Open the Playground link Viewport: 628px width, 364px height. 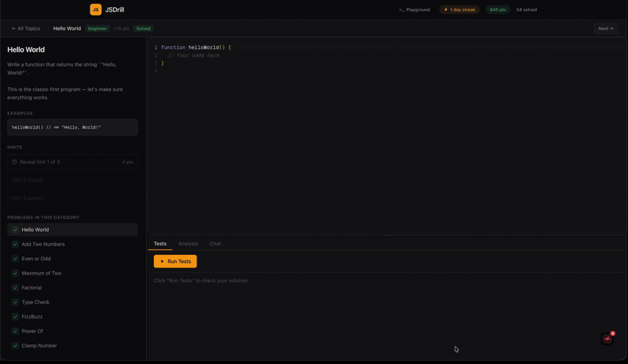click(414, 9)
